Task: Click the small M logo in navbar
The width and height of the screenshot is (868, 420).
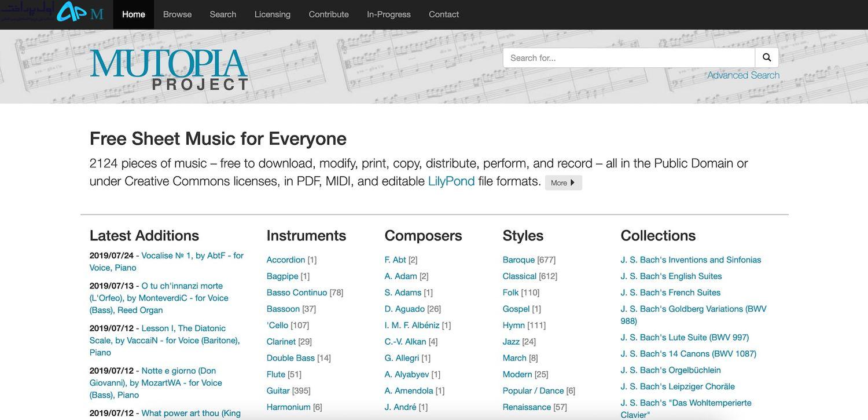Action: pos(97,14)
